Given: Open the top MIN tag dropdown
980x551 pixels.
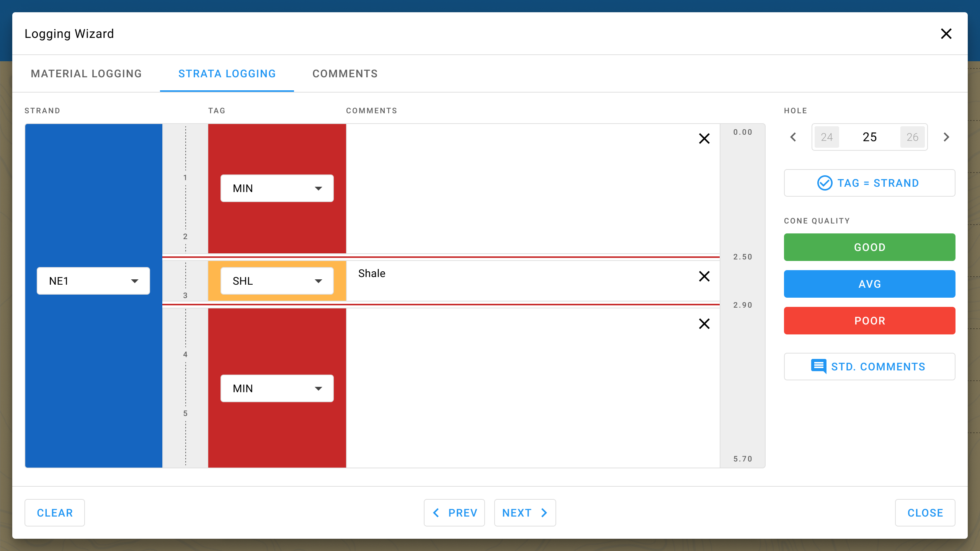Looking at the screenshot, I should tap(277, 188).
